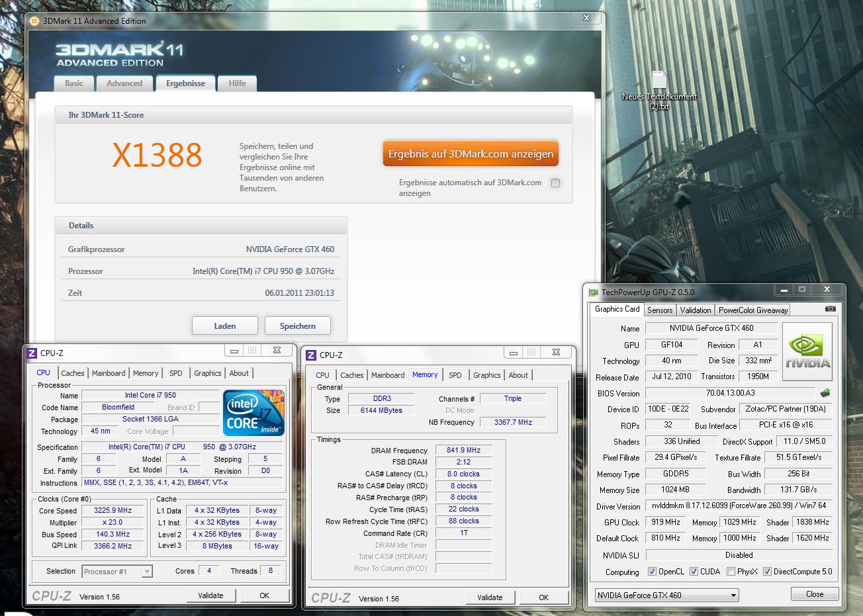
Task: Open SPD tab in Memory CPU-Z window
Action: (x=455, y=375)
